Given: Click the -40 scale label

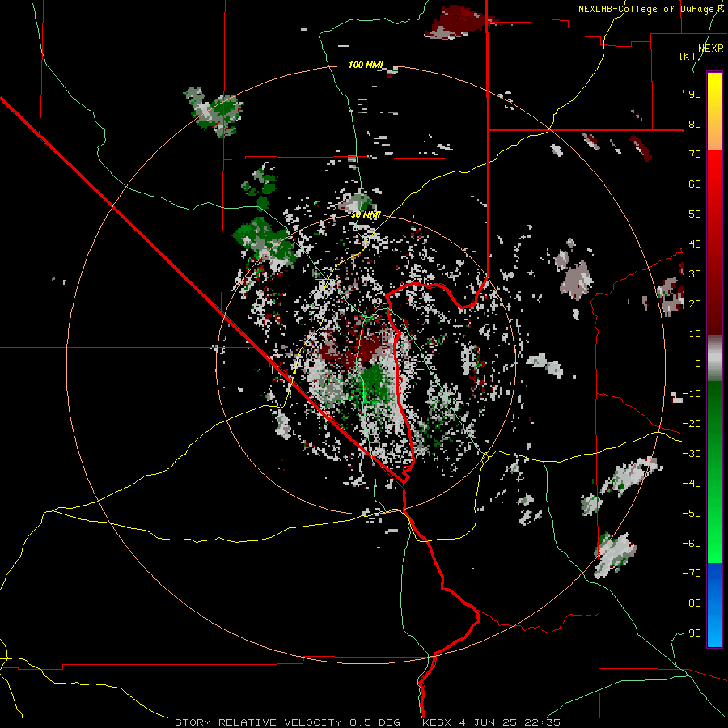Looking at the screenshot, I should pyautogui.click(x=692, y=484).
